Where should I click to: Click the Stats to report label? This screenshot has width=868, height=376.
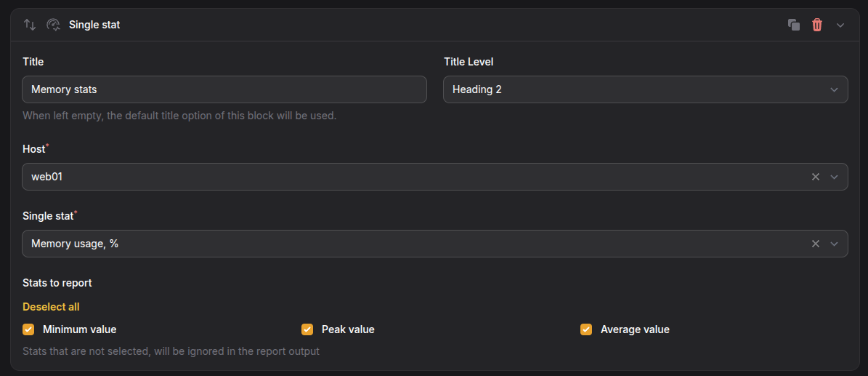(x=57, y=283)
